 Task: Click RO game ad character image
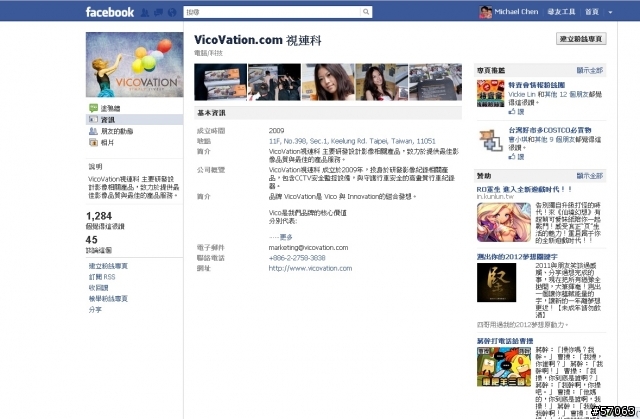pos(504,222)
